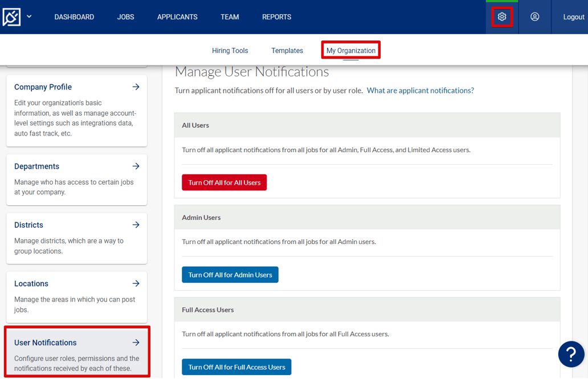Click the Districts card arrow icon
Viewport: 588px width, 379px height.
point(136,225)
